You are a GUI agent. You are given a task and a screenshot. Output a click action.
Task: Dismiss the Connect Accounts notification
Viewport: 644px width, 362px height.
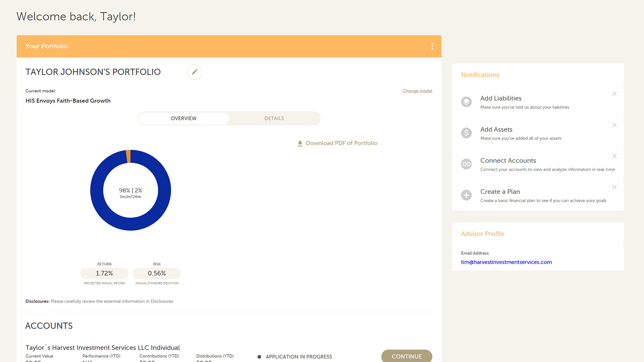614,156
